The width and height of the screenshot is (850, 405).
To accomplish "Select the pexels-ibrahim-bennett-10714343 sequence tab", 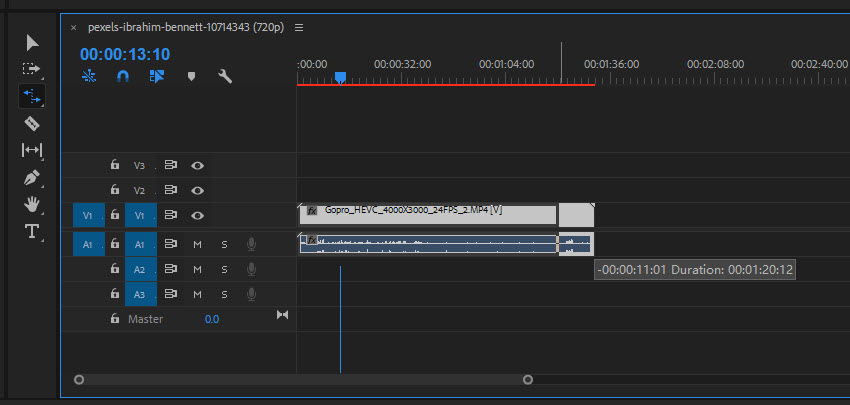I will [x=185, y=28].
